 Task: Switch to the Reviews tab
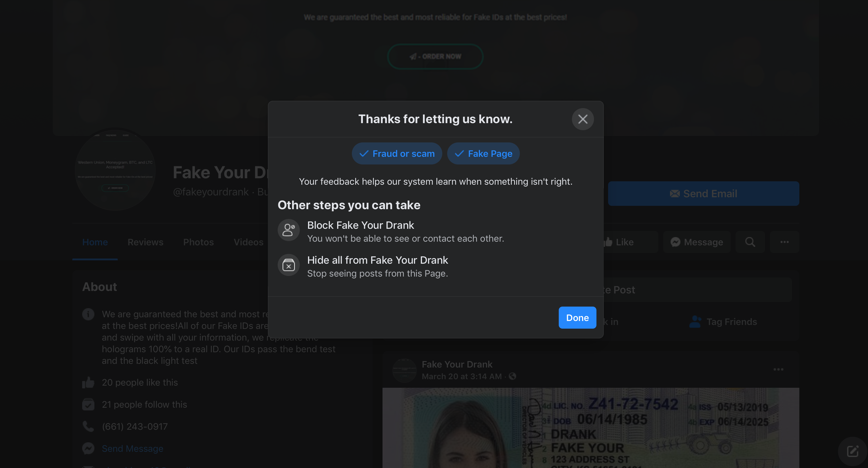coord(145,242)
